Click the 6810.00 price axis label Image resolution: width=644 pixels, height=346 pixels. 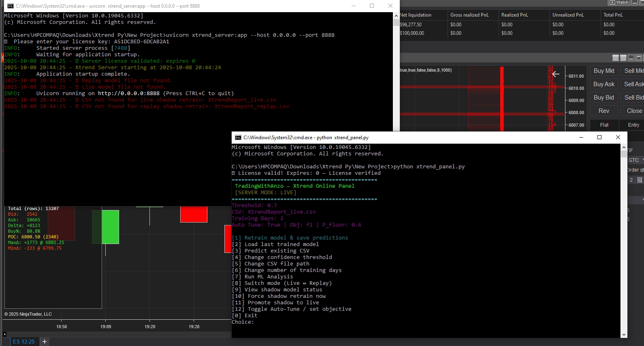[x=576, y=88]
